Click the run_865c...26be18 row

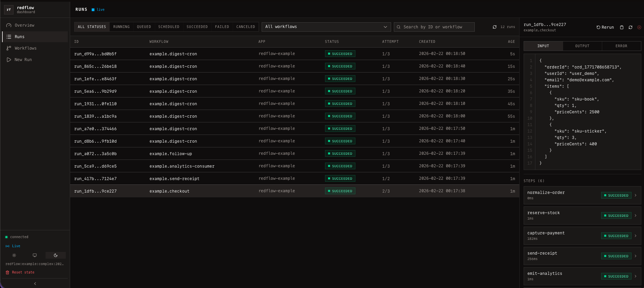(295, 66)
